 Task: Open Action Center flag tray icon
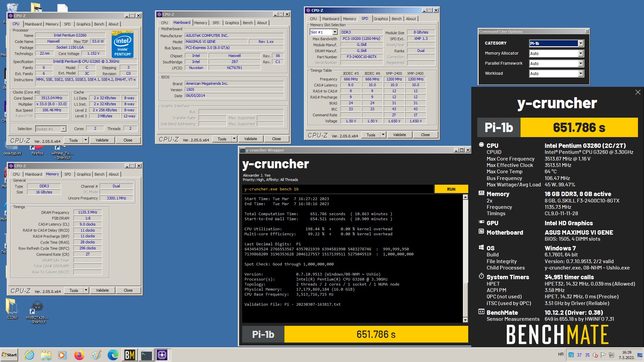coord(603,355)
